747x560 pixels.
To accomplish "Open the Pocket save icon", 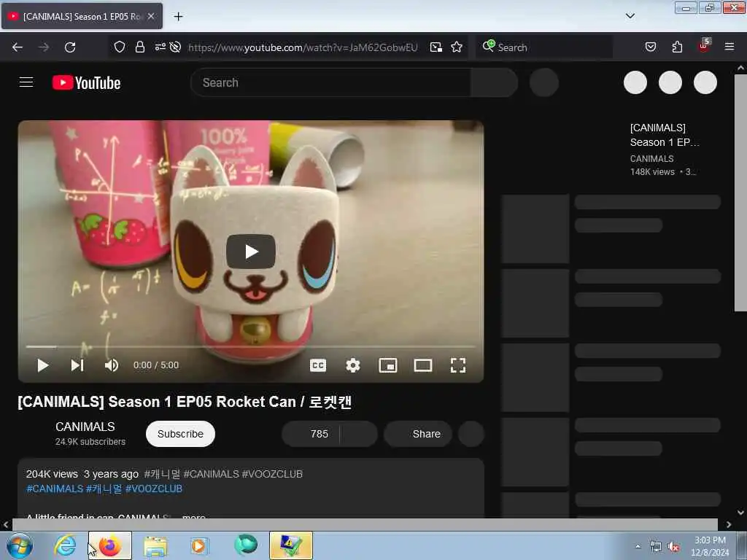I will pyautogui.click(x=650, y=47).
